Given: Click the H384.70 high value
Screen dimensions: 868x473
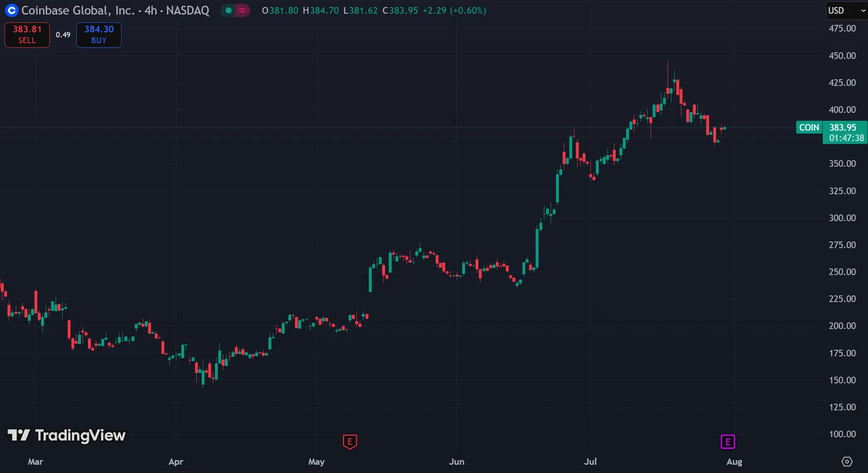Looking at the screenshot, I should [x=321, y=10].
